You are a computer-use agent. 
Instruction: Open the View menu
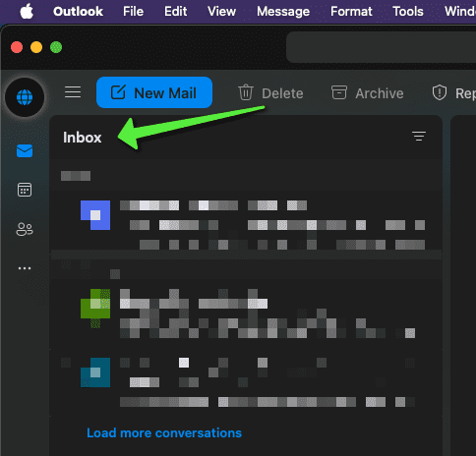[x=221, y=12]
